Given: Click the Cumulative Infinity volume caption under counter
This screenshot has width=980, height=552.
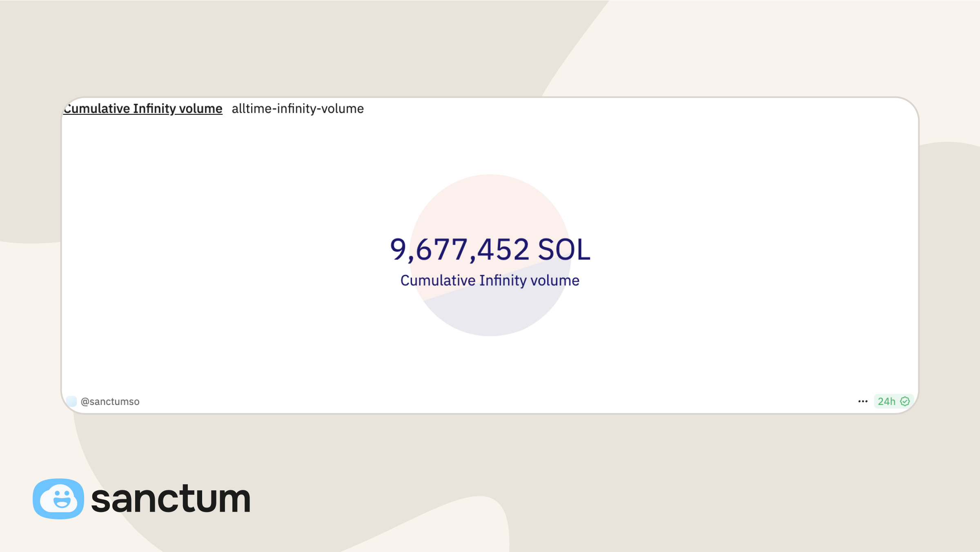Looking at the screenshot, I should 490,281.
